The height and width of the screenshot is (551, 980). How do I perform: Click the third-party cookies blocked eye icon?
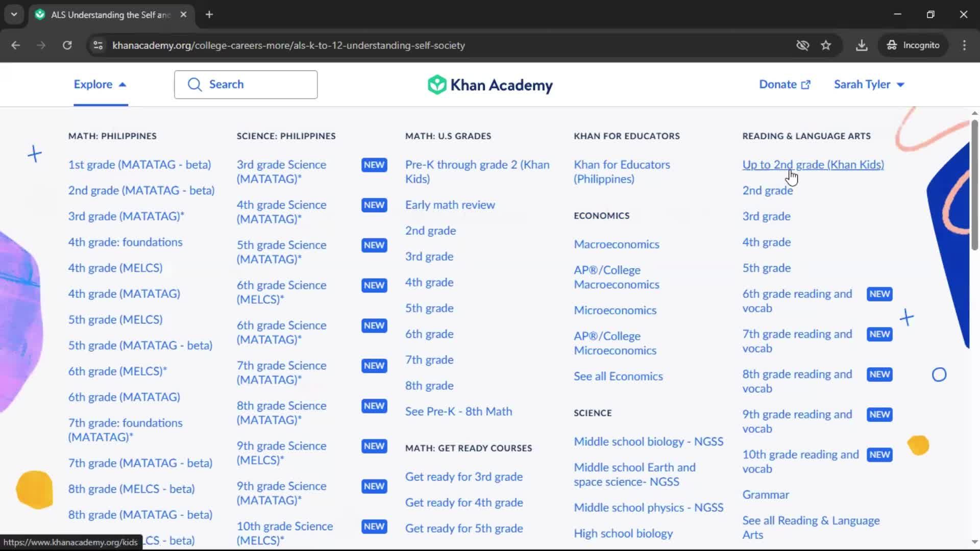pyautogui.click(x=802, y=45)
